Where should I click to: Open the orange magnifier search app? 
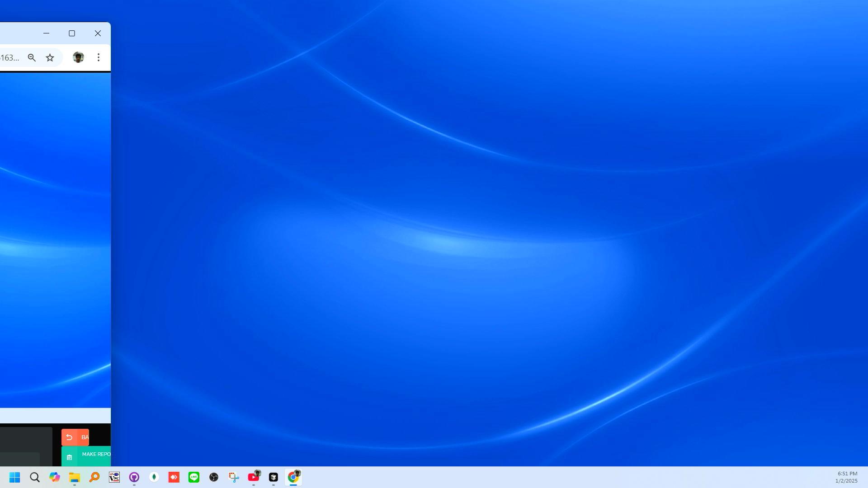94,477
